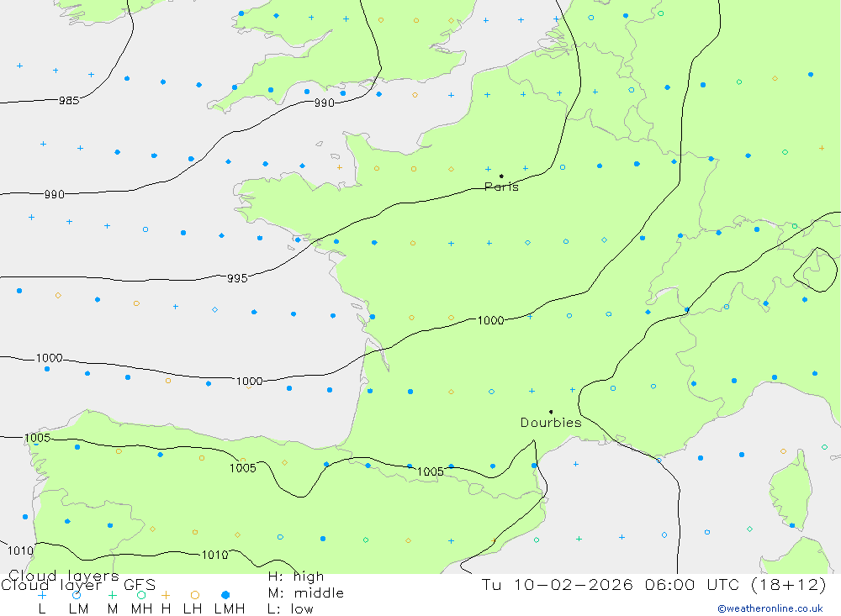Click the 'Paris' city label
Image resolution: width=841 pixels, height=616 pixels.
pos(501,187)
